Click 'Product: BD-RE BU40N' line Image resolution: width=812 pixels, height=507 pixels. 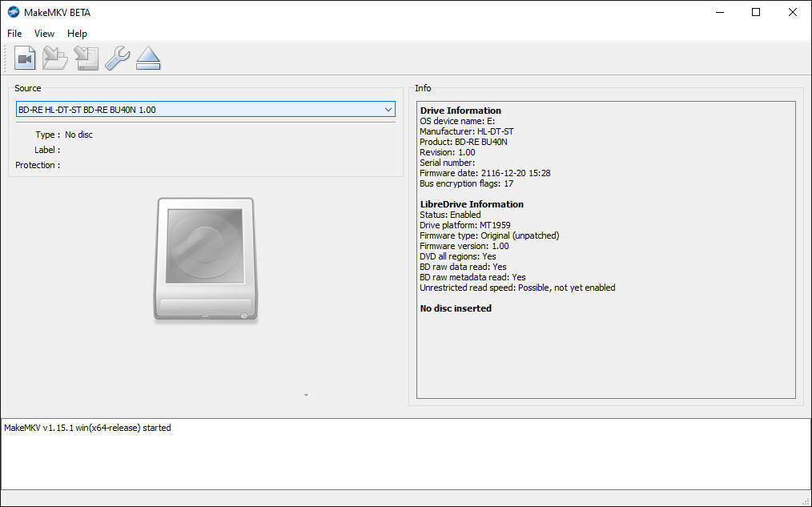[464, 142]
